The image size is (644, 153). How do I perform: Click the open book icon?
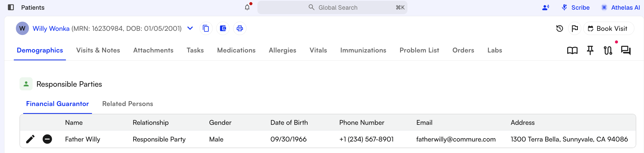click(572, 50)
